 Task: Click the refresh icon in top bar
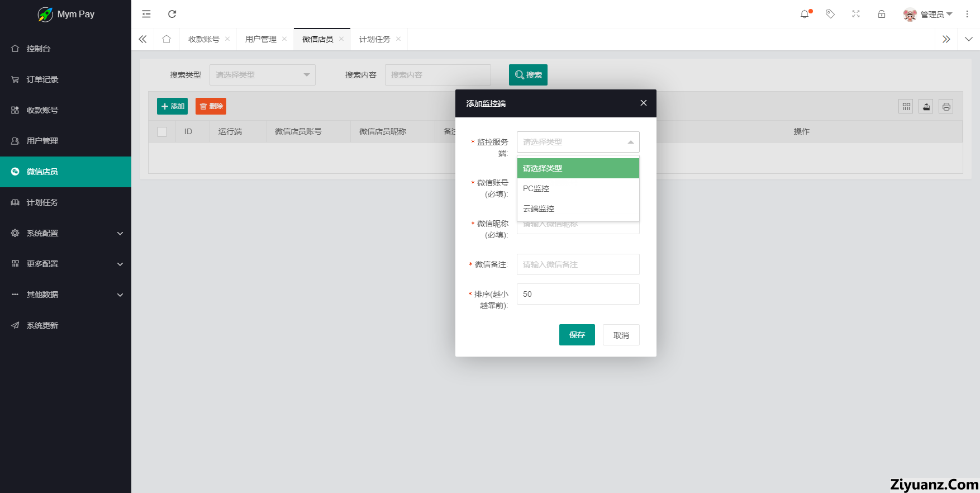point(172,14)
